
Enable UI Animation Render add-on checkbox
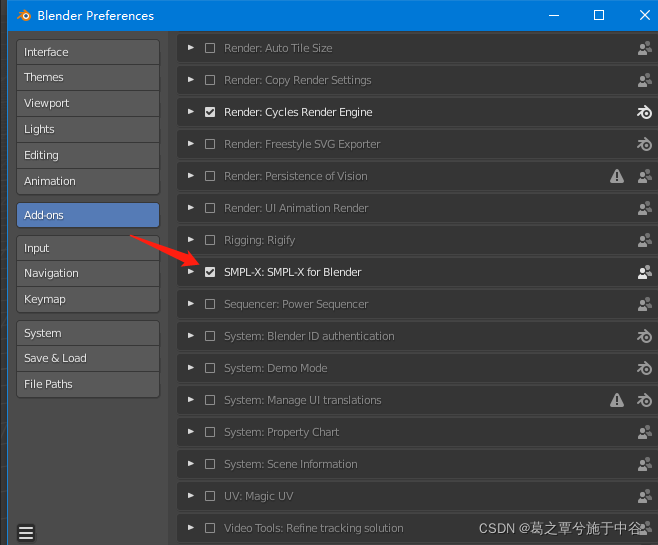click(x=210, y=208)
